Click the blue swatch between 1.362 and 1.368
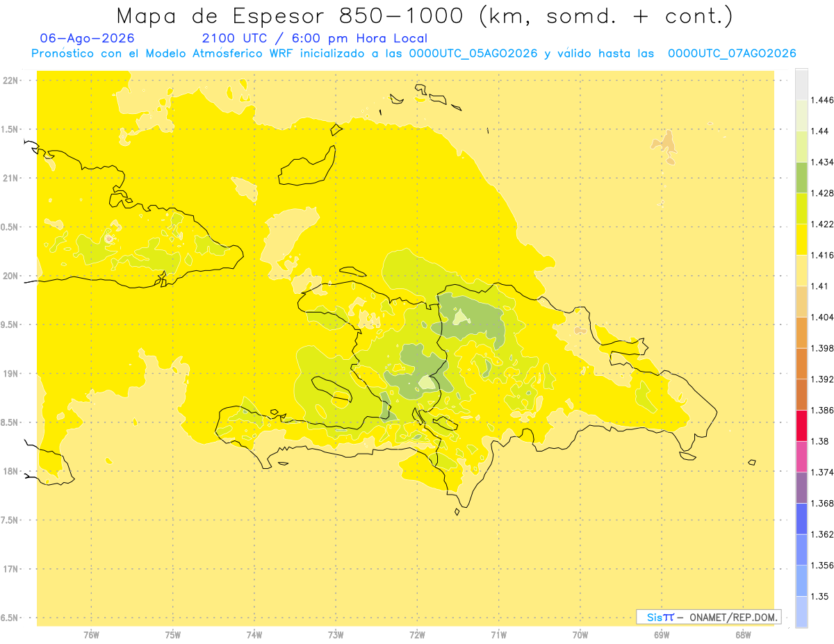Screen dimensions: 834x644 (x=801, y=518)
